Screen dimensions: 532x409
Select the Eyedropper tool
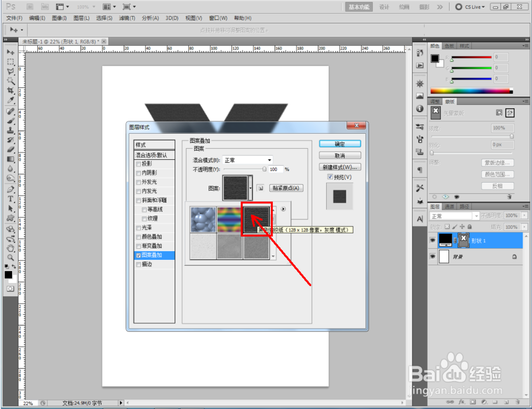11,100
